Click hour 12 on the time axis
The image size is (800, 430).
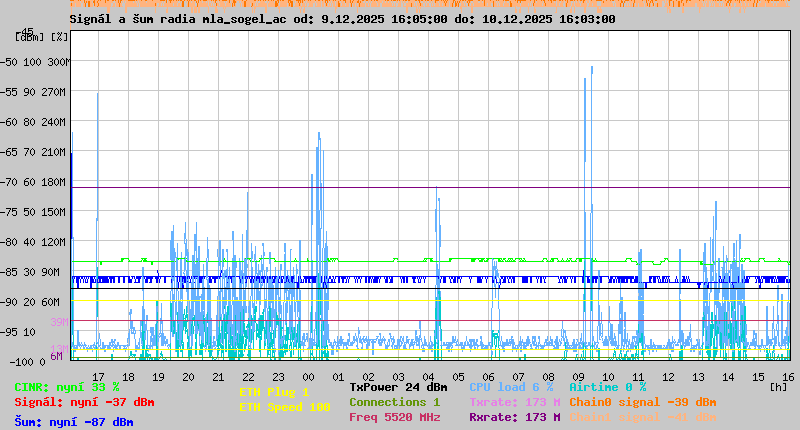pyautogui.click(x=668, y=377)
